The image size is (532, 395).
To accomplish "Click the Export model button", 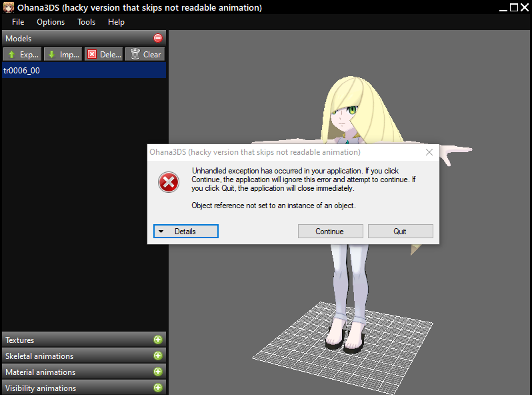I will pos(23,54).
